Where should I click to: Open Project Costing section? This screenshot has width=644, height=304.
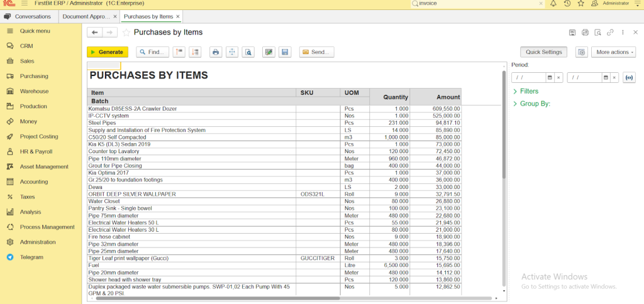tap(39, 137)
